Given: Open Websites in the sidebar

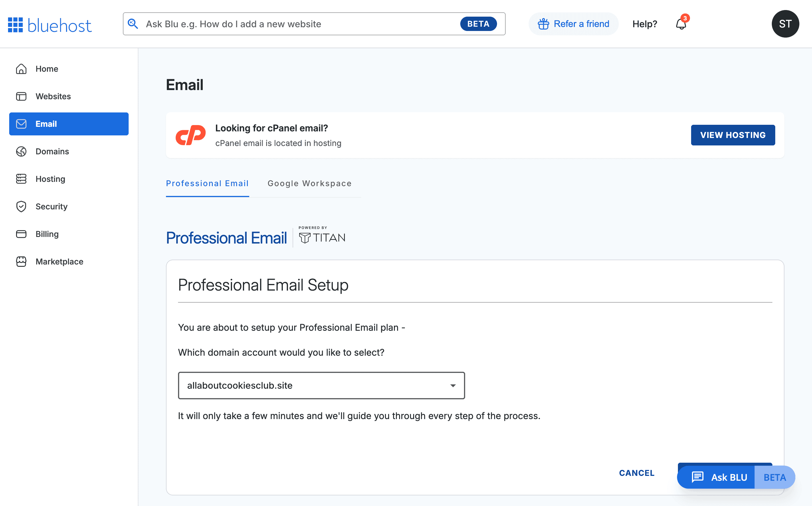Looking at the screenshot, I should coord(53,96).
